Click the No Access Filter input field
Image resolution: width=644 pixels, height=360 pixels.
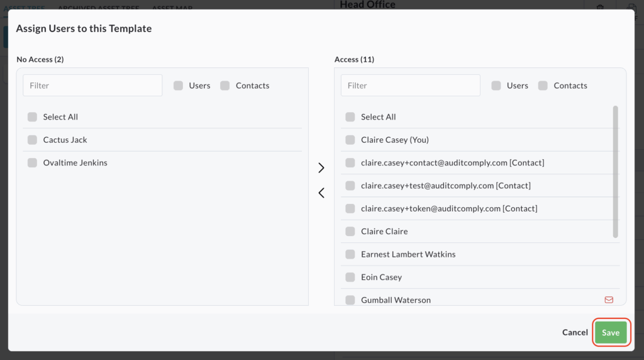point(92,86)
